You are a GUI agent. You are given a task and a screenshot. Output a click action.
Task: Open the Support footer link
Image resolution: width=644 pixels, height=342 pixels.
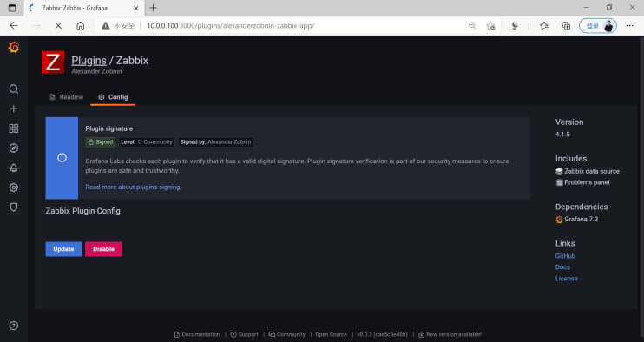(245, 334)
